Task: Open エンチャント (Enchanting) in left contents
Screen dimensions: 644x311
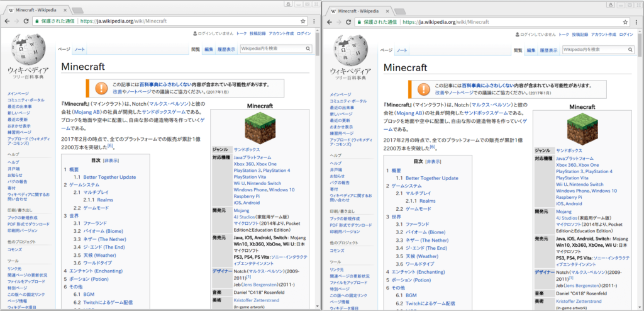Action: coord(96,271)
